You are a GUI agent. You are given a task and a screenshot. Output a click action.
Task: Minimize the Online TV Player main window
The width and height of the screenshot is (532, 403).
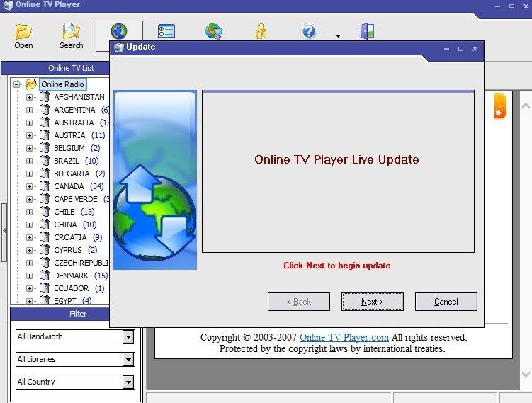point(497,6)
